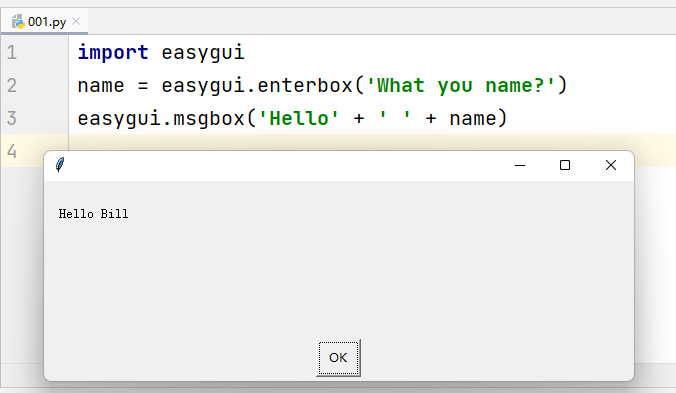Minimize the message box window
This screenshot has height=393, width=676.
coord(520,165)
